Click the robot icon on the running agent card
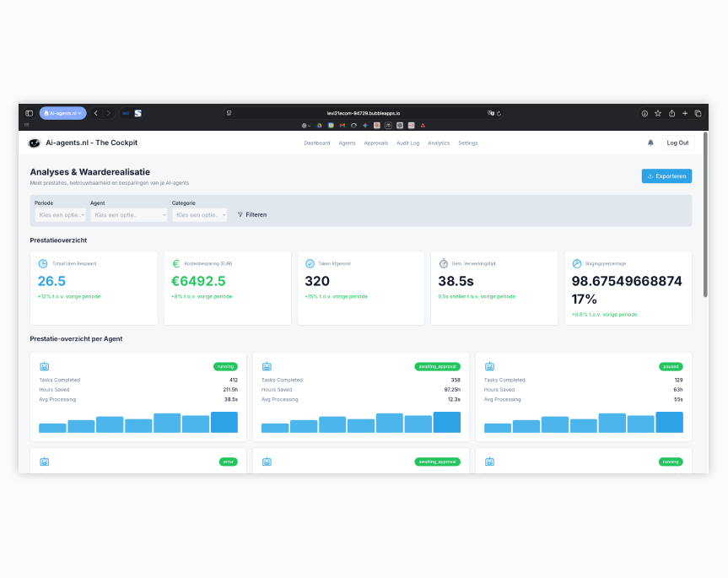The image size is (728, 578). pyautogui.click(x=45, y=366)
